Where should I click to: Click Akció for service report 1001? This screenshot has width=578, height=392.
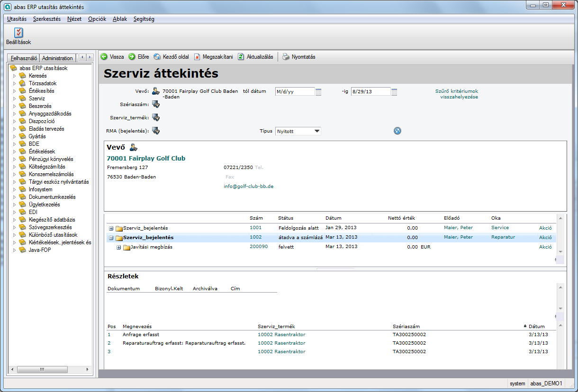point(545,228)
